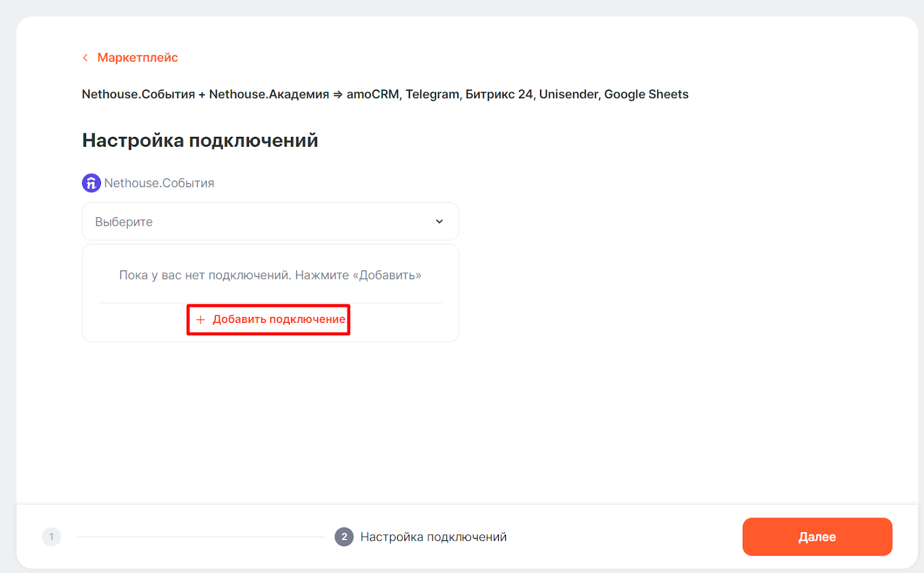This screenshot has height=573, width=924.
Task: Click Nethouse.События logo icon
Action: pyautogui.click(x=91, y=183)
